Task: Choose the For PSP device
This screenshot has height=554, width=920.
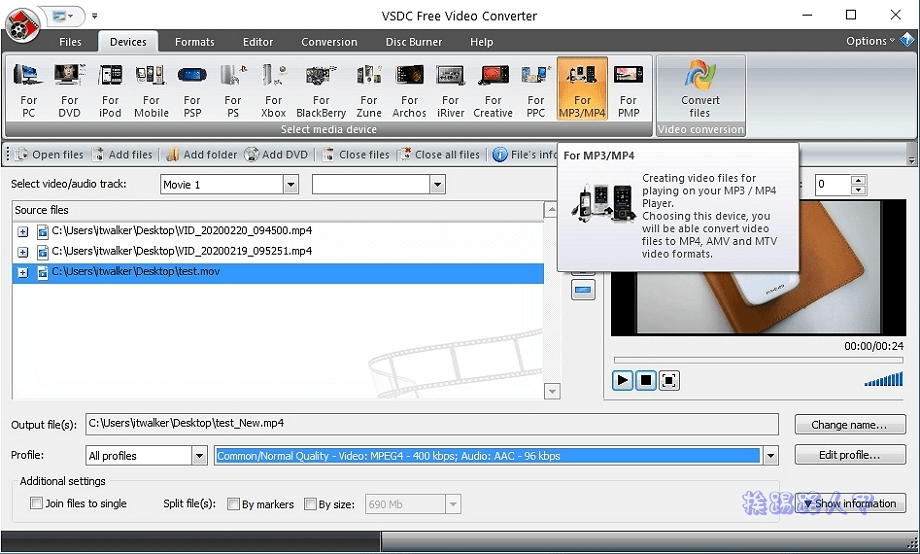Action: (192, 90)
